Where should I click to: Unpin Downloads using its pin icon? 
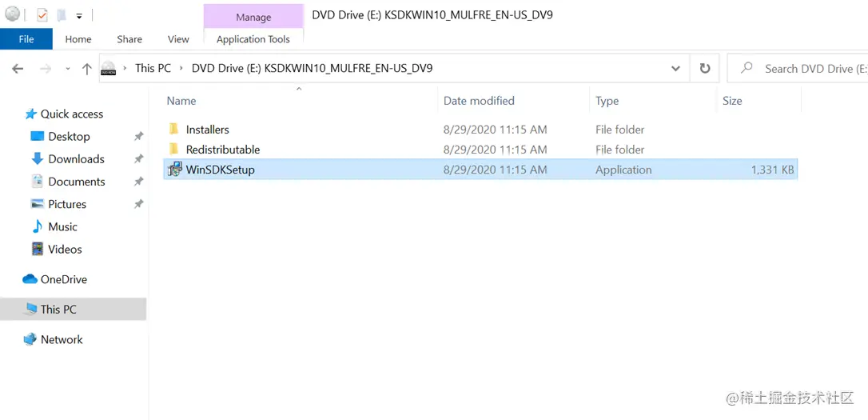point(139,159)
